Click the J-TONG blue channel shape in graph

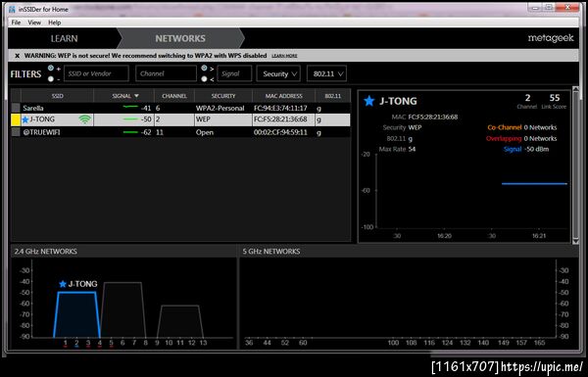click(x=76, y=314)
